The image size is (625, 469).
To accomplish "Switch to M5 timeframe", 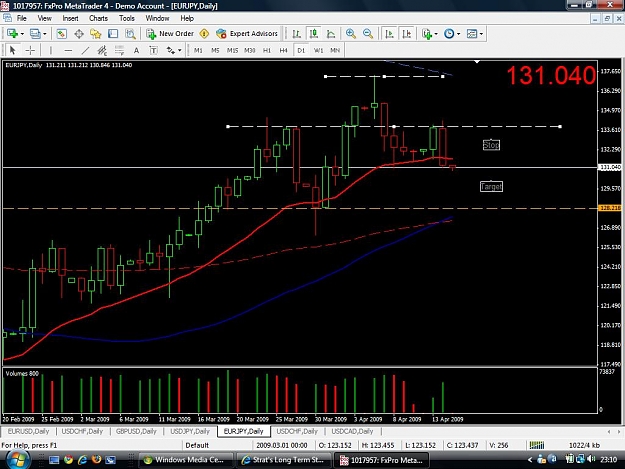I will click(215, 50).
